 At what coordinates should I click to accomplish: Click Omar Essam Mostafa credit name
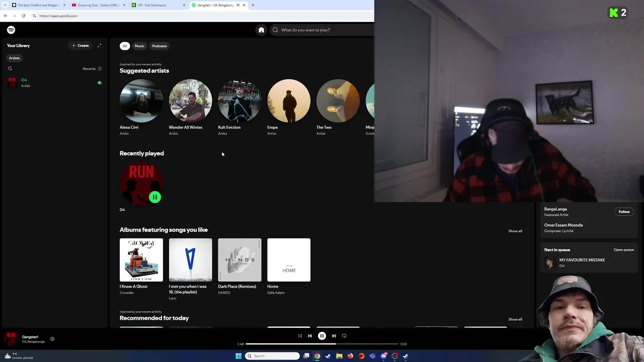pos(563,225)
